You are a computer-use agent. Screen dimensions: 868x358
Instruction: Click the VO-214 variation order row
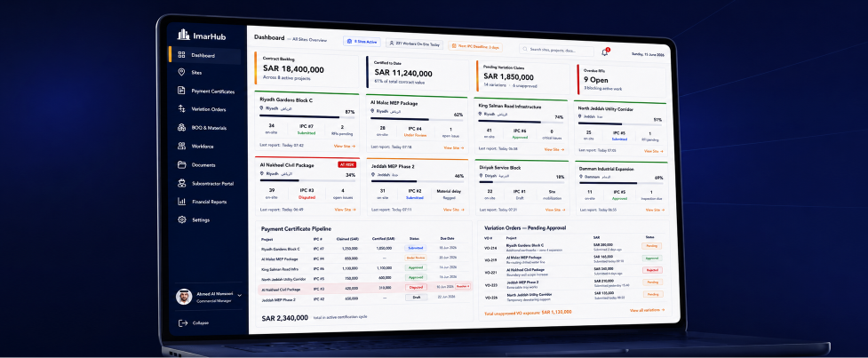pos(574,247)
